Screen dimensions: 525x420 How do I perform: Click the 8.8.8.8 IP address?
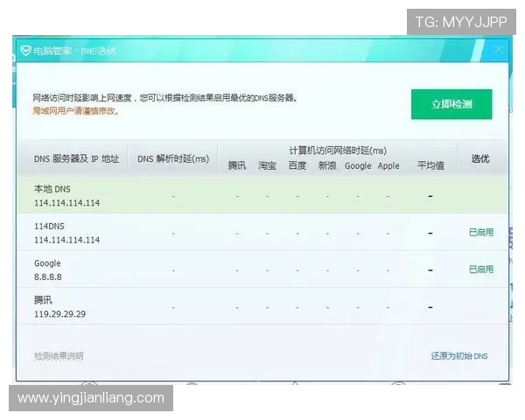(x=48, y=277)
